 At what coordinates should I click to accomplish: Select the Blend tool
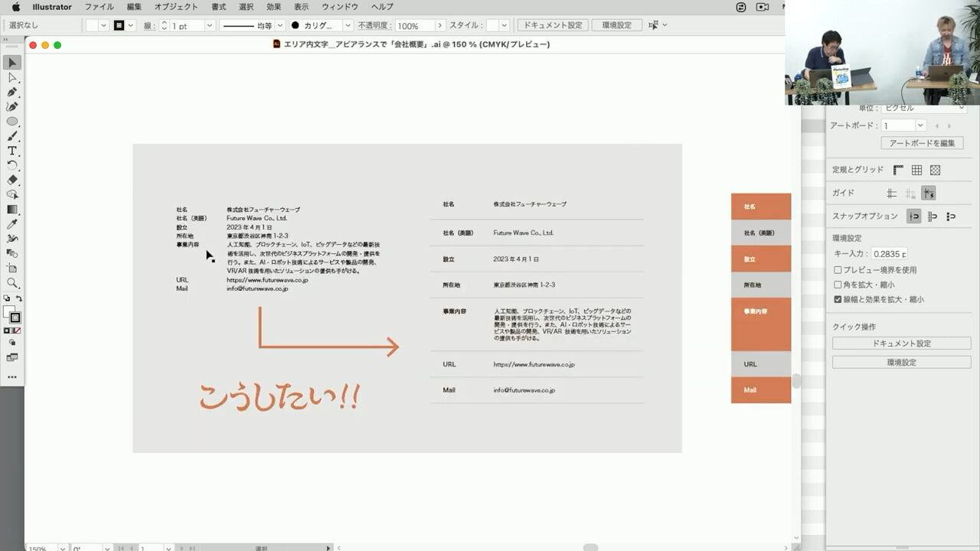[x=12, y=253]
